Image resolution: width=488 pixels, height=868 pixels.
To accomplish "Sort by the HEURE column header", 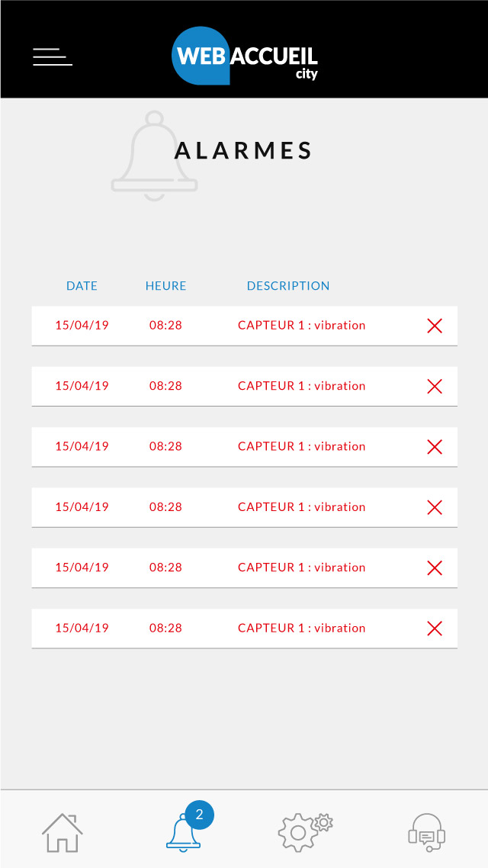I will coord(165,286).
